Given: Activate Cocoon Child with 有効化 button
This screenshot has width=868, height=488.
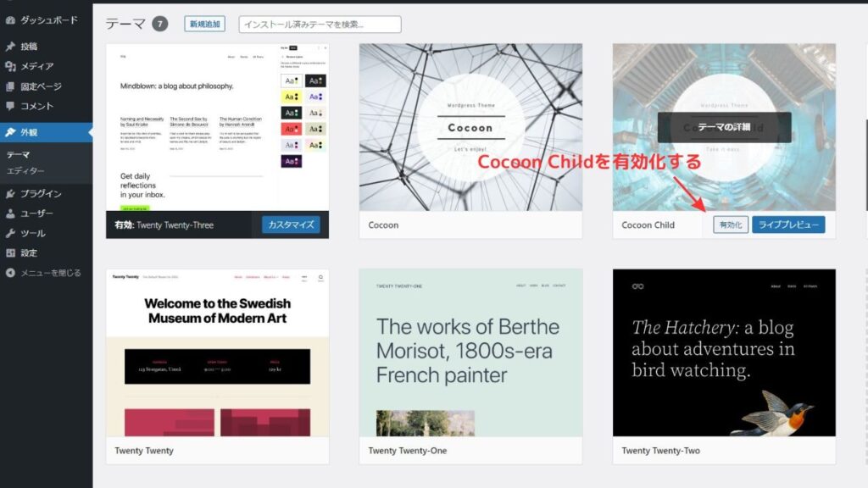Looking at the screenshot, I should [730, 225].
